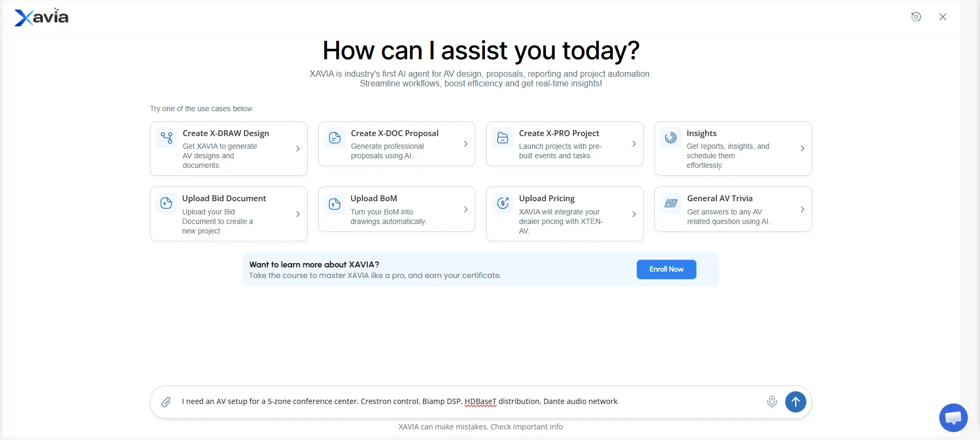Image resolution: width=980 pixels, height=440 pixels.
Task: Expand the Create X-DOC Proposal chevron
Action: pyautogui.click(x=465, y=144)
